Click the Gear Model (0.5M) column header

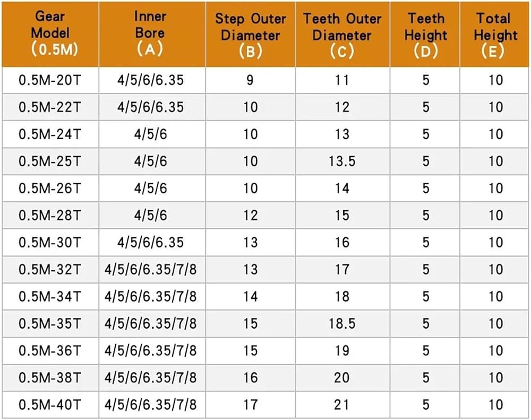click(x=50, y=34)
